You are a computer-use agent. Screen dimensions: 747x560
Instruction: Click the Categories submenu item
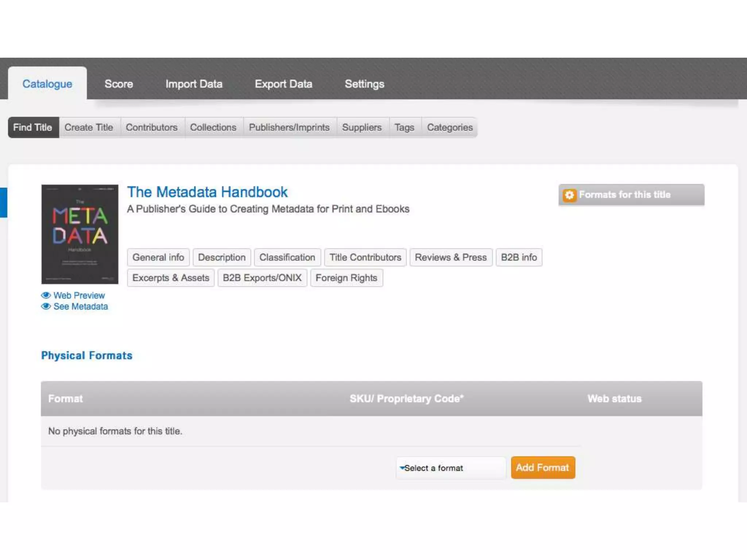(450, 128)
